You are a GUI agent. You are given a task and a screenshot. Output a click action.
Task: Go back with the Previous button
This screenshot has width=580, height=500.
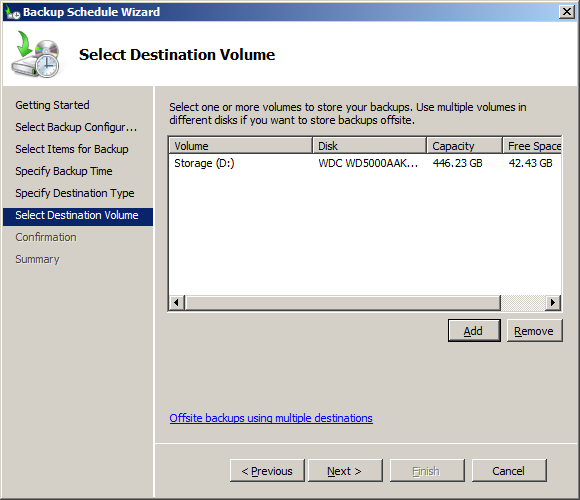click(x=267, y=471)
